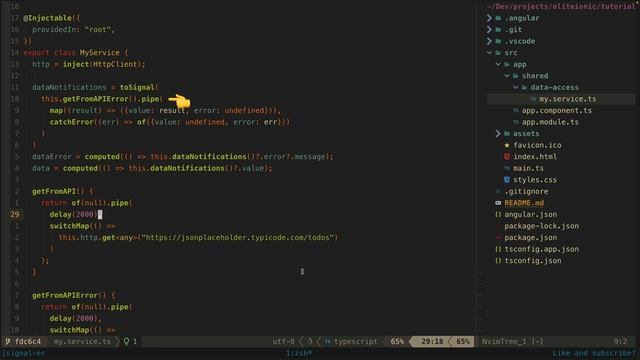Open favicon.ico in the file tree
640x360 pixels.
coord(537,145)
